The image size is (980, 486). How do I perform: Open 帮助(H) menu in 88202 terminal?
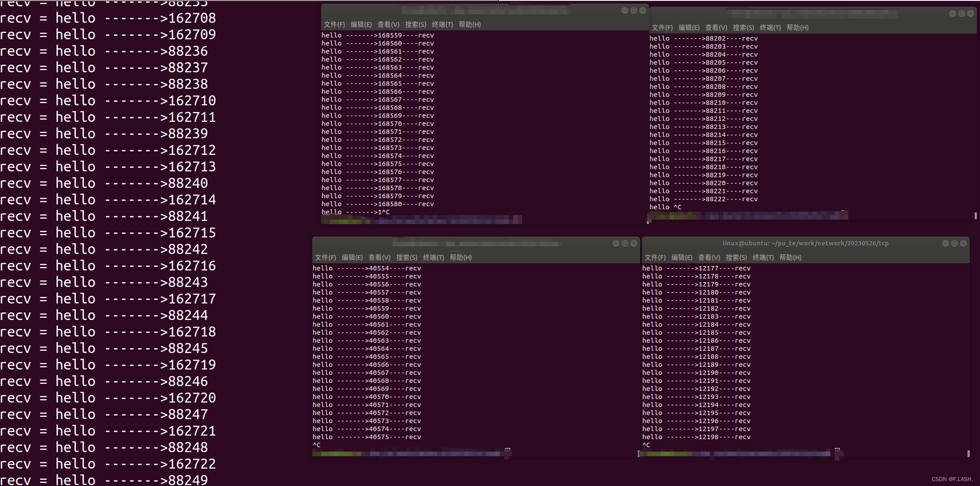(x=797, y=28)
